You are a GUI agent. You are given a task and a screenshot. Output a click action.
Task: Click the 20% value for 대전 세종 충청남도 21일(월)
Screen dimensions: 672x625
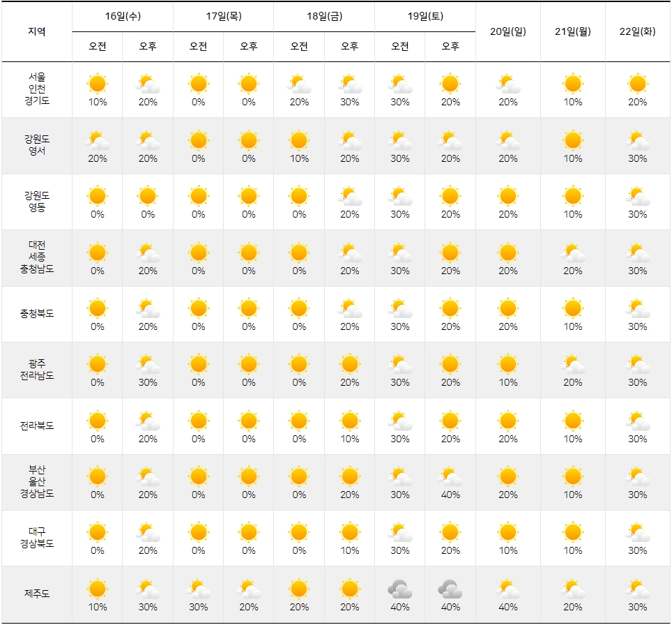572,271
